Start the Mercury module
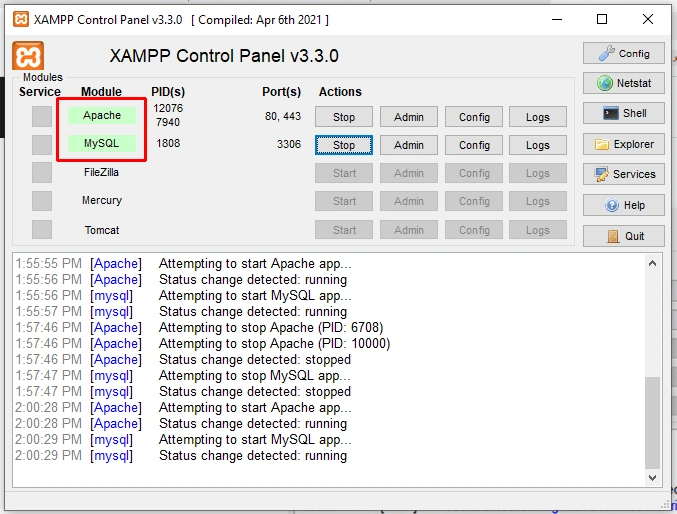This screenshot has width=677, height=514. click(344, 201)
